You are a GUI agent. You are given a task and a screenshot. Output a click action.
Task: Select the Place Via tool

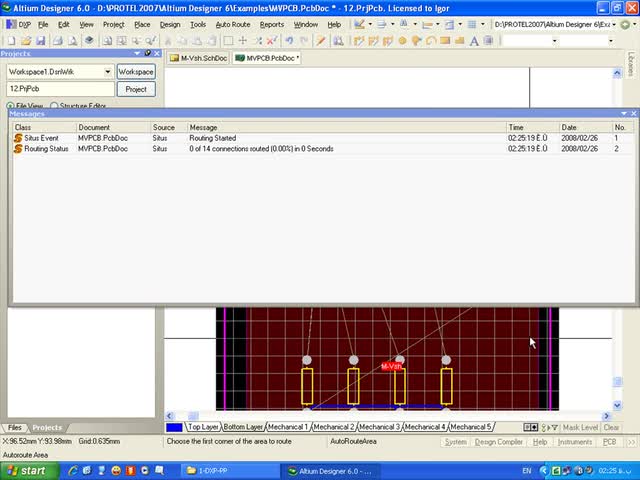click(x=416, y=40)
